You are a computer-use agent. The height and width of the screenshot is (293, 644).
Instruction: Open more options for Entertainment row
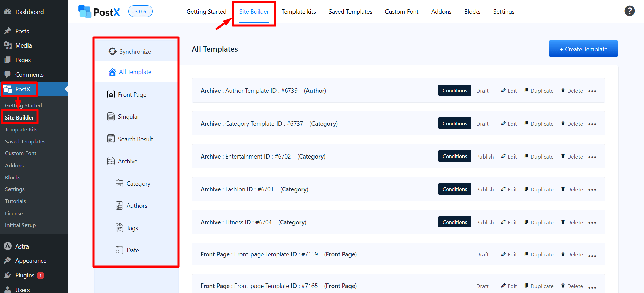[x=592, y=157]
